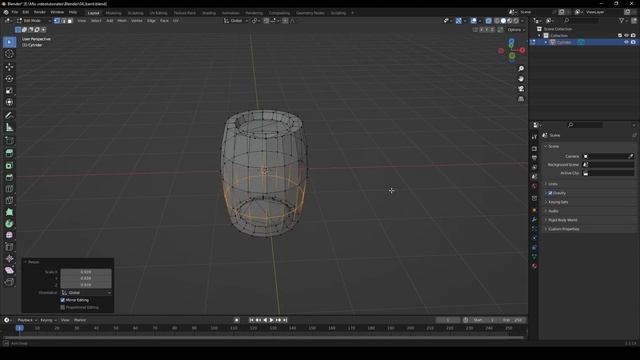The height and width of the screenshot is (360, 640).
Task: Toggle the Mirror Editing checkbox
Action: pyautogui.click(x=63, y=300)
